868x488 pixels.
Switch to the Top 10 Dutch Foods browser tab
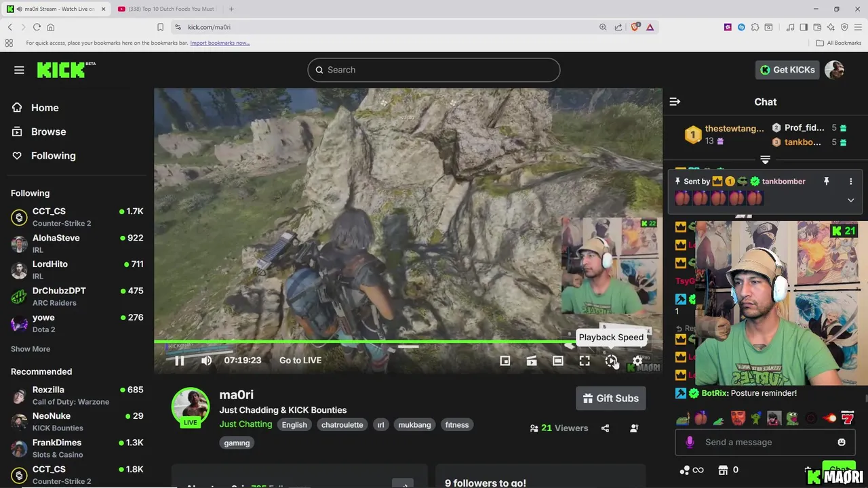pos(167,9)
